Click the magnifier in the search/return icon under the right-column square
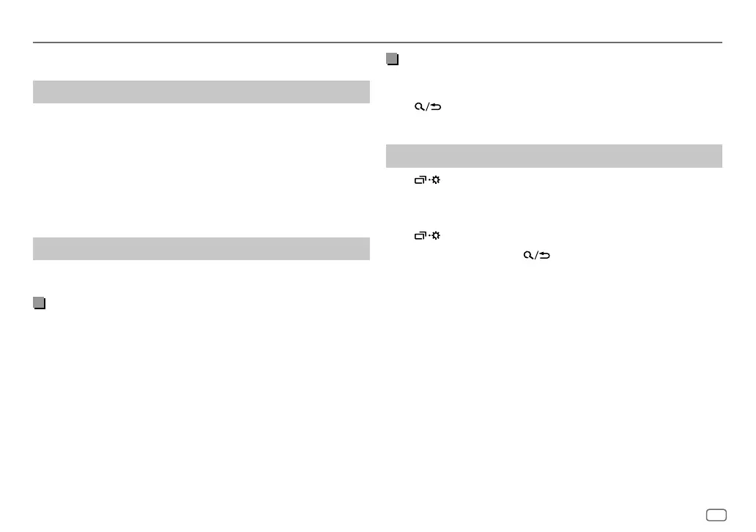The width and height of the screenshot is (756, 532). [420, 106]
